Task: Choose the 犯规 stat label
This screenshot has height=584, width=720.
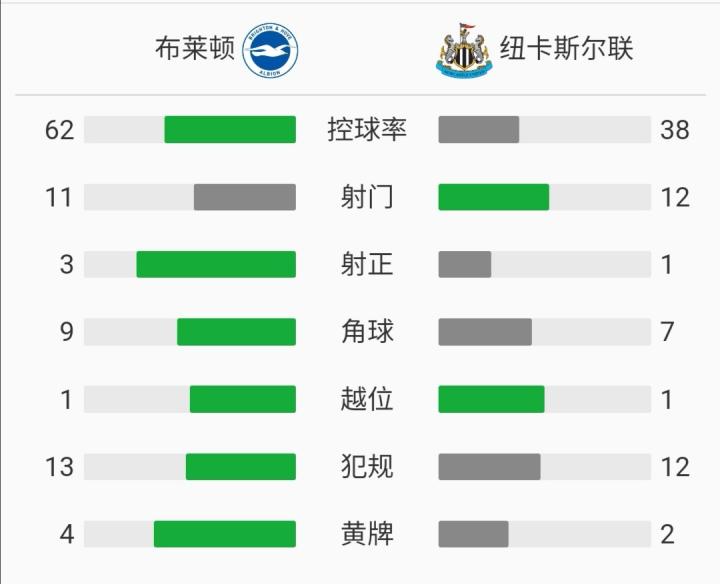Action: point(367,466)
